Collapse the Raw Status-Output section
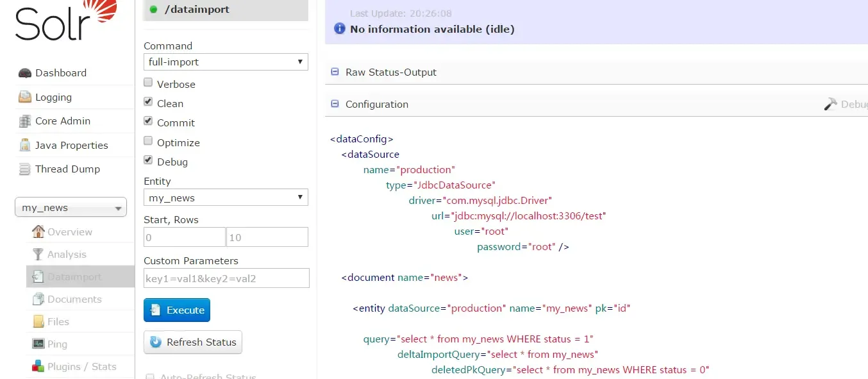Viewport: 868px width, 379px height. pos(335,72)
